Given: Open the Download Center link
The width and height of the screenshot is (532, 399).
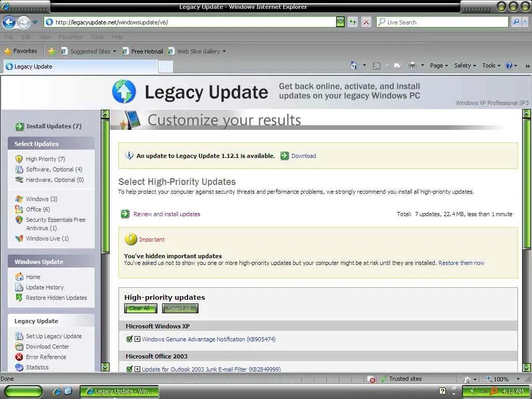Looking at the screenshot, I should point(47,347).
